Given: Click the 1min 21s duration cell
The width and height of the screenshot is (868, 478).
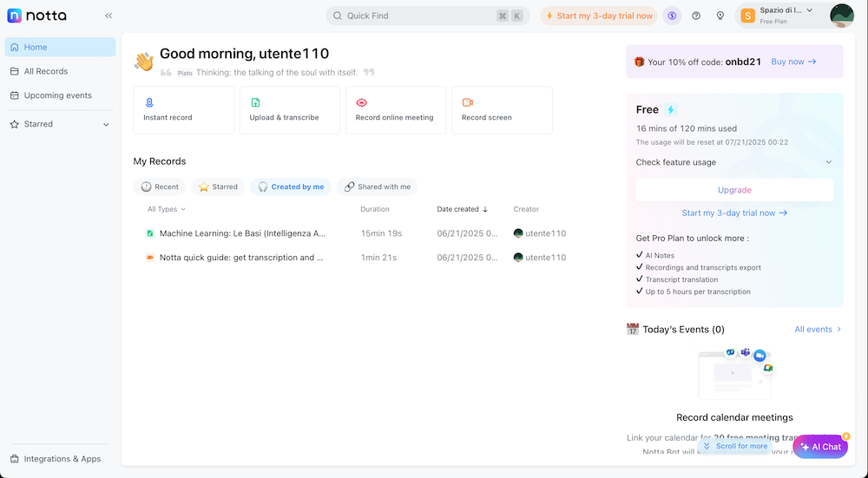Looking at the screenshot, I should pyautogui.click(x=378, y=258).
